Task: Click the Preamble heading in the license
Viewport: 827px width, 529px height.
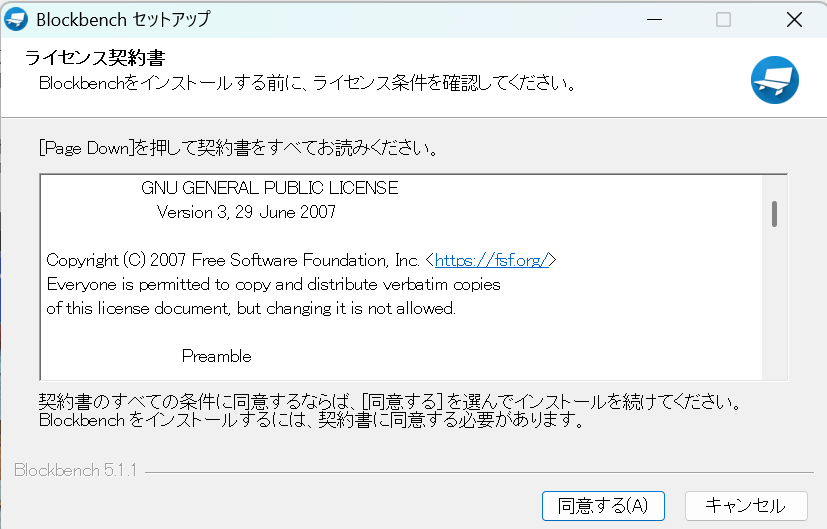Action: (216, 356)
